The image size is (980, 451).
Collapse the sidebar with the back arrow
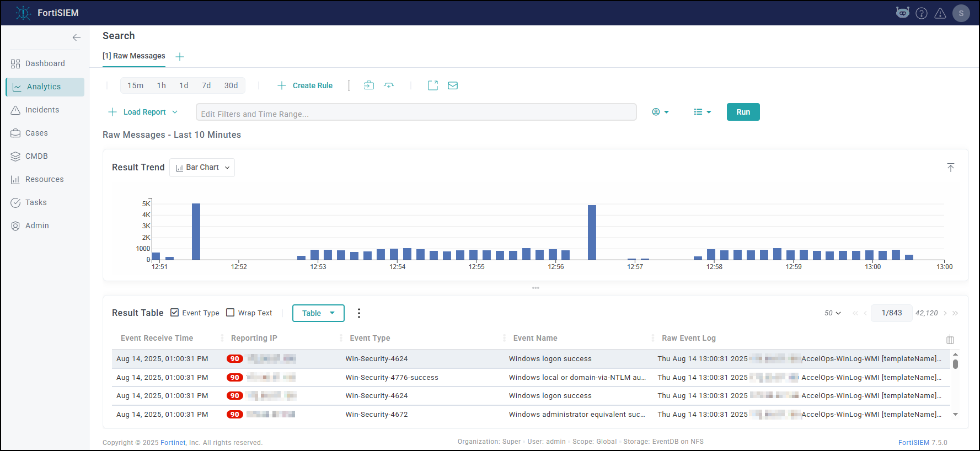click(76, 37)
